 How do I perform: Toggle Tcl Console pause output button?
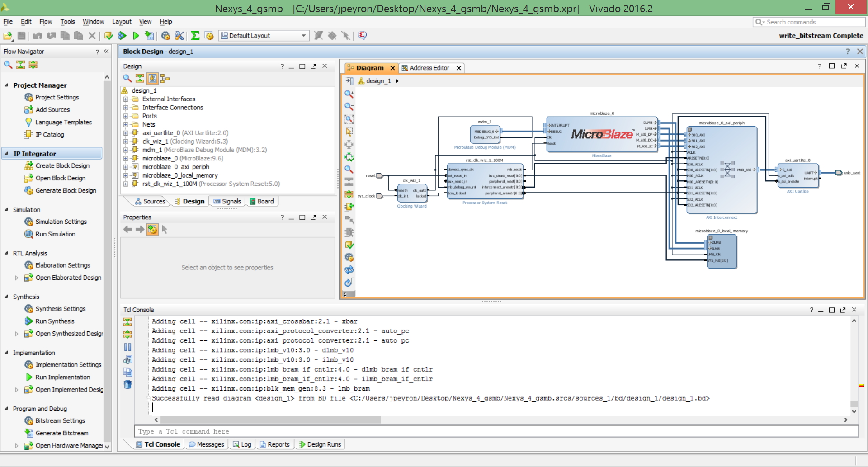pos(127,347)
